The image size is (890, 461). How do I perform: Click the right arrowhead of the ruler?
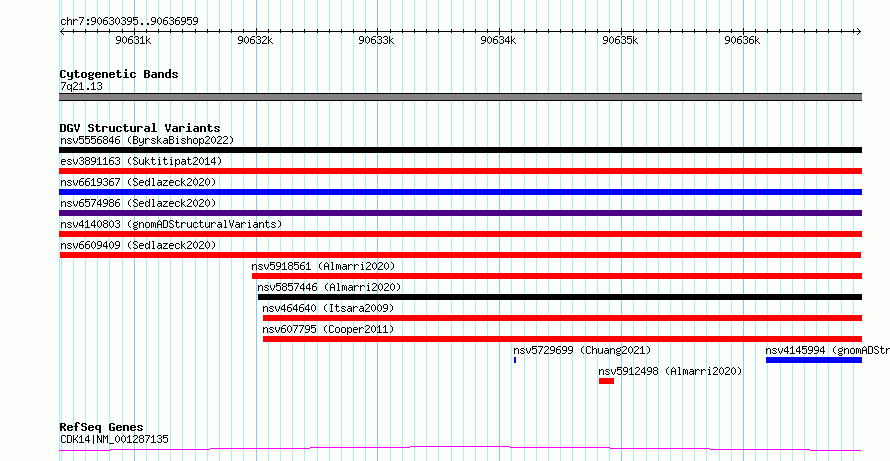point(858,31)
